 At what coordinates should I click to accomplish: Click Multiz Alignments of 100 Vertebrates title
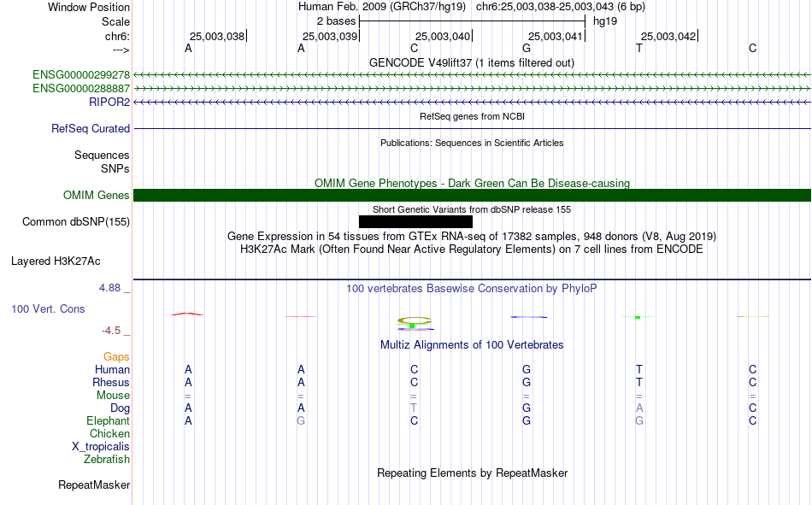tap(472, 345)
